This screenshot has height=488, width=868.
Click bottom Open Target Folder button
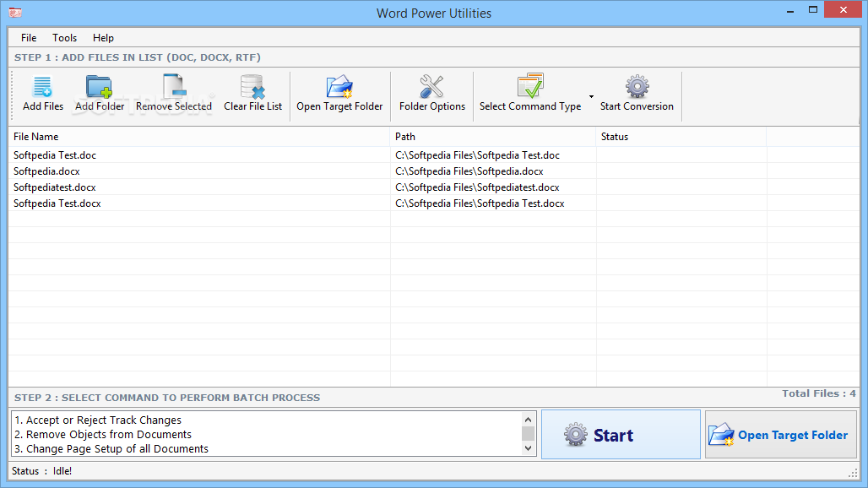click(780, 434)
